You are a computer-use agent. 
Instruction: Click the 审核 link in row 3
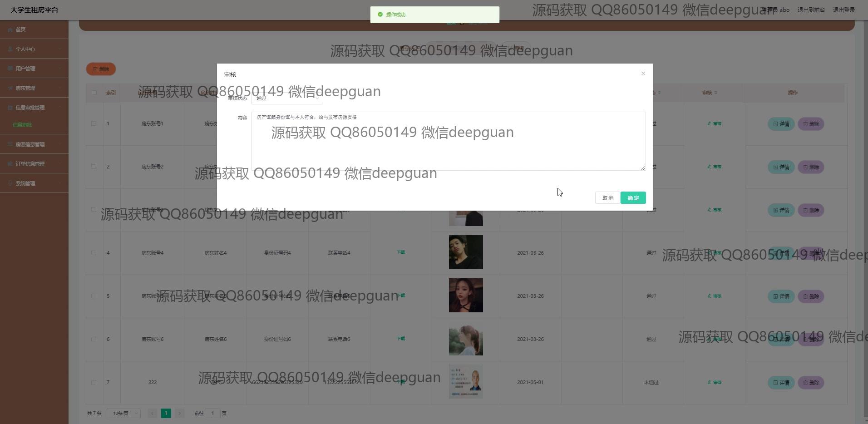coord(715,210)
